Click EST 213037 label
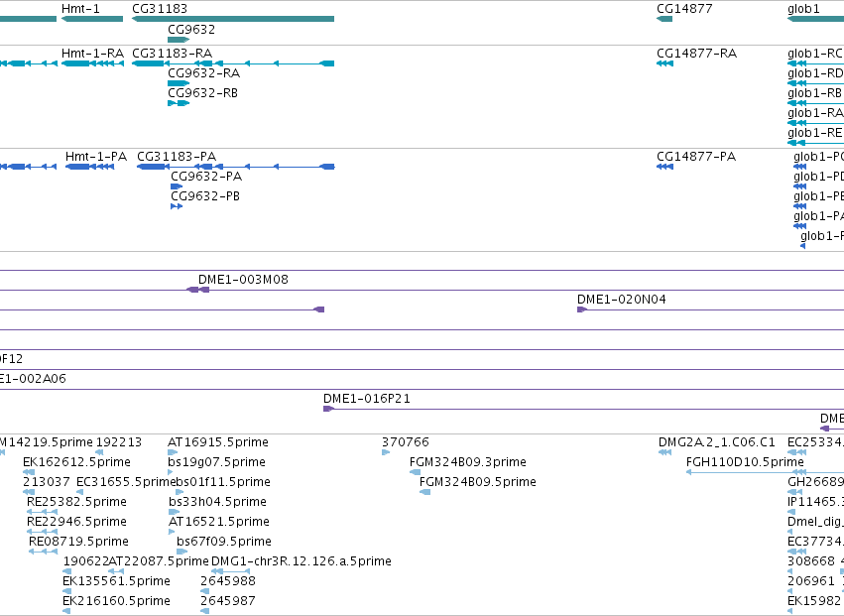This screenshot has width=844, height=616. coord(47,482)
